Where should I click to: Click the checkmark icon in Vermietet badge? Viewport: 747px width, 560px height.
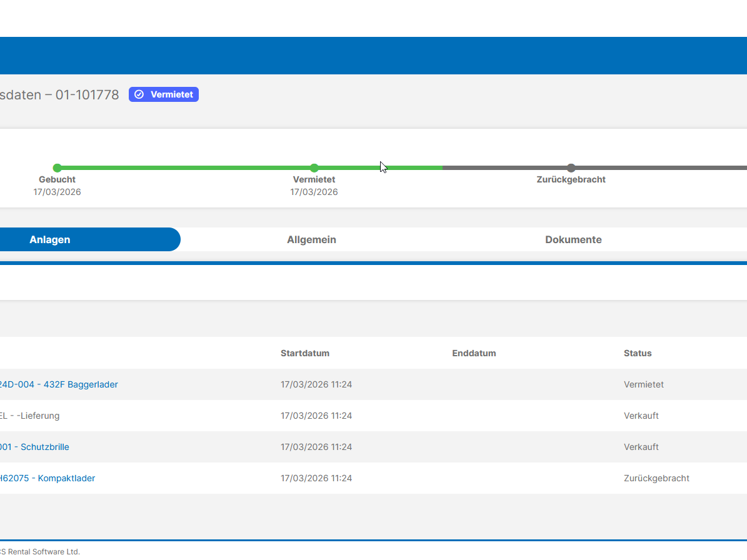pyautogui.click(x=139, y=94)
